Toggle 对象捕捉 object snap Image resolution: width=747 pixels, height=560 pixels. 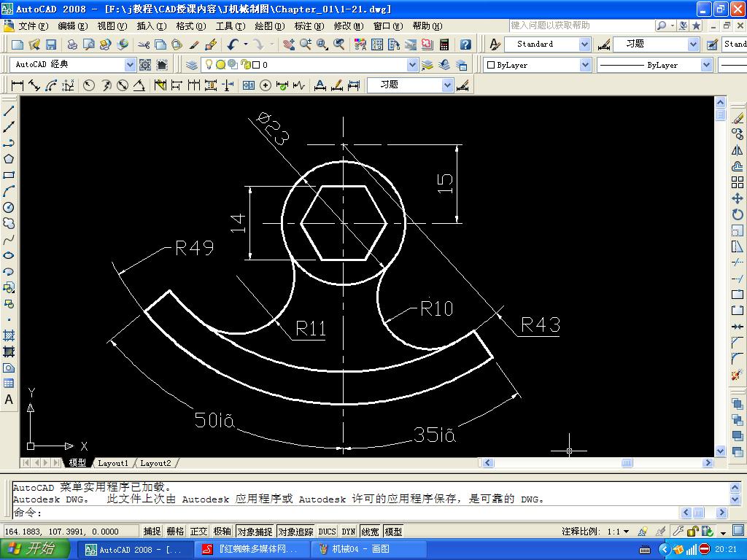[255, 531]
